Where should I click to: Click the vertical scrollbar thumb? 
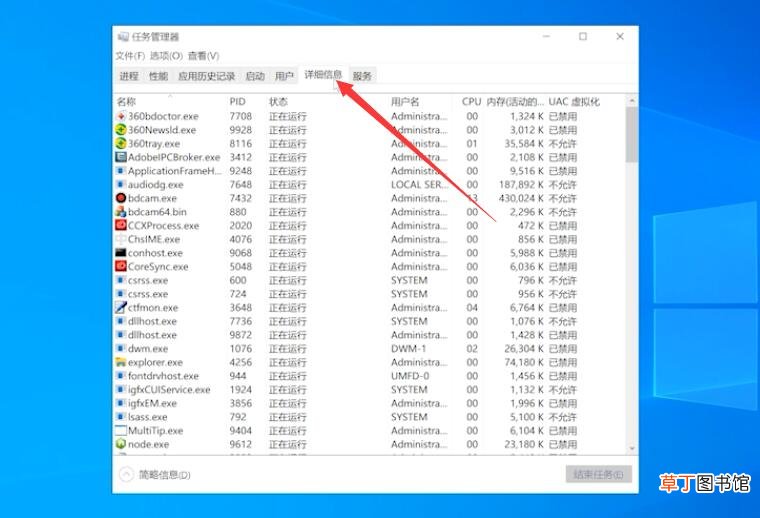[632, 135]
